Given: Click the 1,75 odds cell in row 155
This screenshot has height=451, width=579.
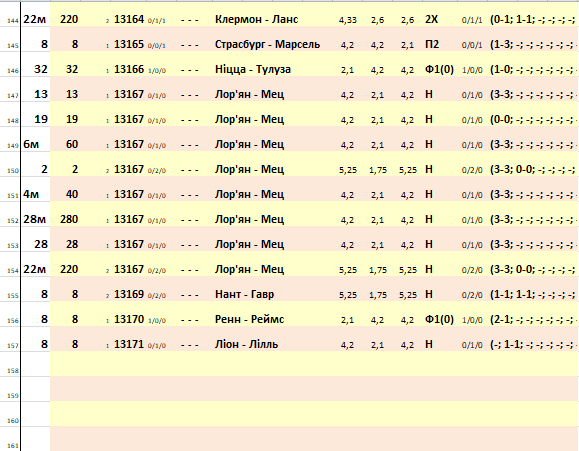Looking at the screenshot, I should coord(378,295).
